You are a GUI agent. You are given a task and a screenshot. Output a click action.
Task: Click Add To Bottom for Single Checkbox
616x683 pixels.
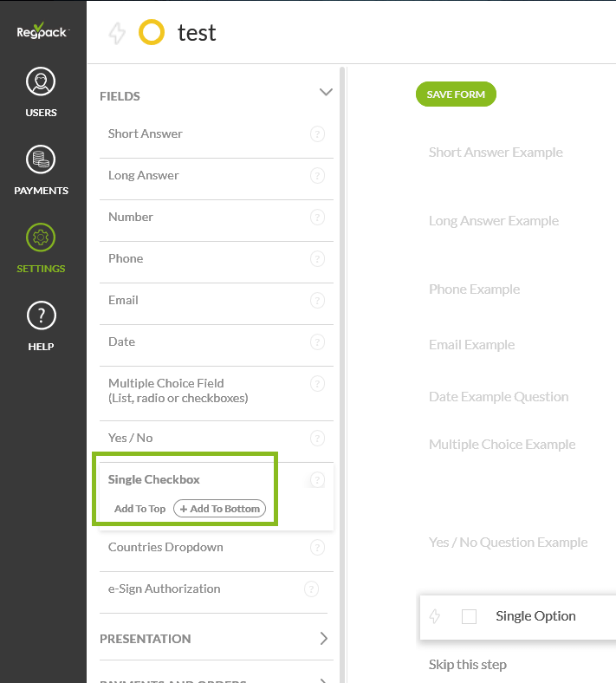tap(220, 509)
